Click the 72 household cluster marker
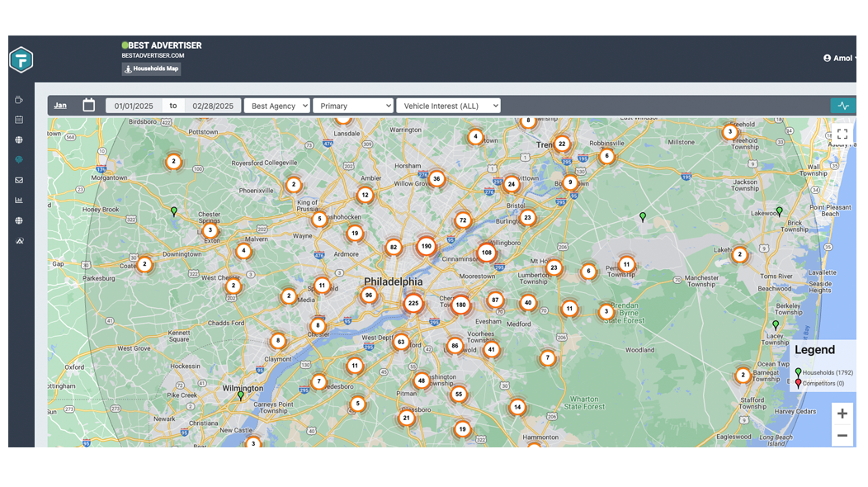This screenshot has height=487, width=868. 464,220
